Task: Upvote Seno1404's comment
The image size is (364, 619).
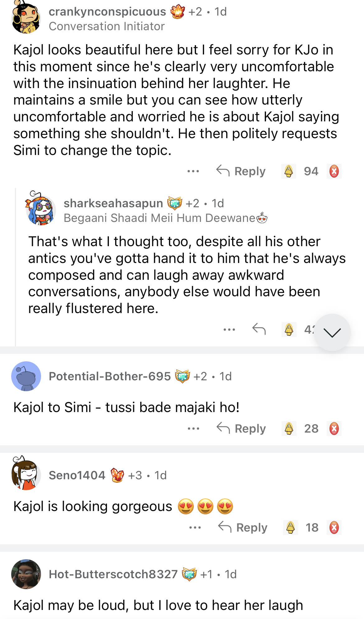Action: [x=291, y=528]
